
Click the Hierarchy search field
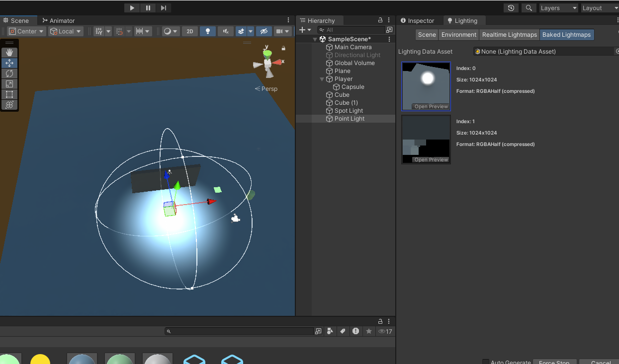coord(351,30)
